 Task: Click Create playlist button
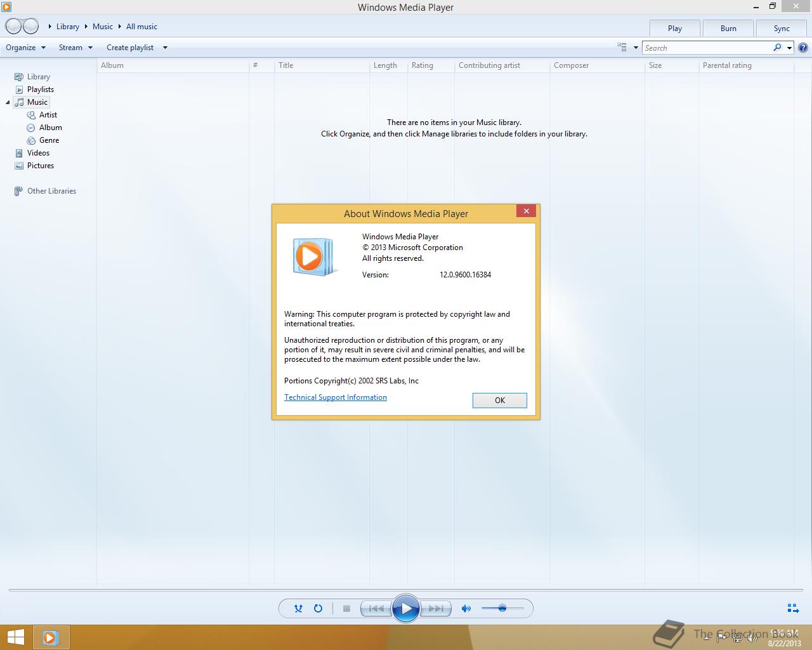[x=130, y=48]
